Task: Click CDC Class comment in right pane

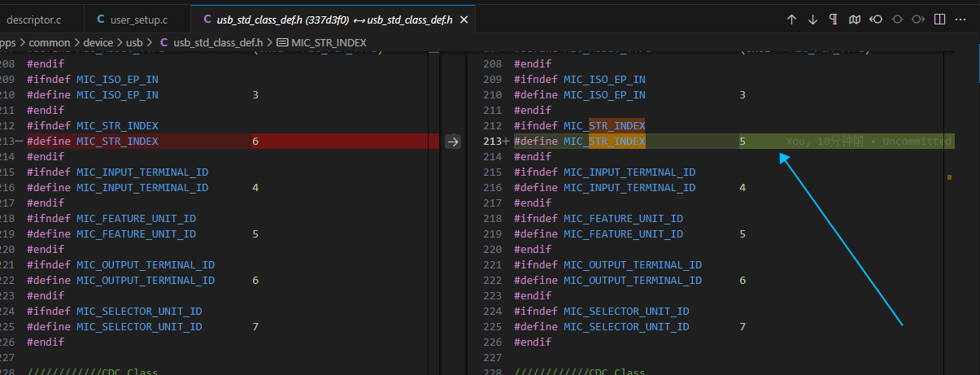Action: (x=580, y=371)
